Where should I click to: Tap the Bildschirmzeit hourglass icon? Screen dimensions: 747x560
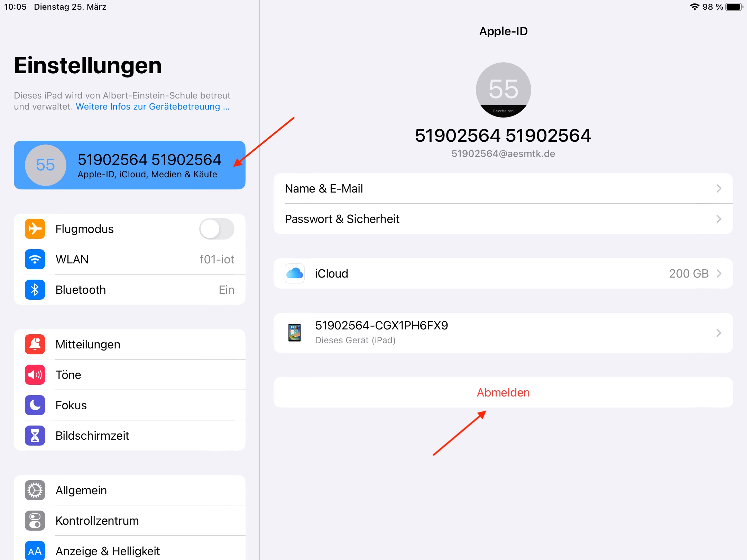tap(35, 436)
